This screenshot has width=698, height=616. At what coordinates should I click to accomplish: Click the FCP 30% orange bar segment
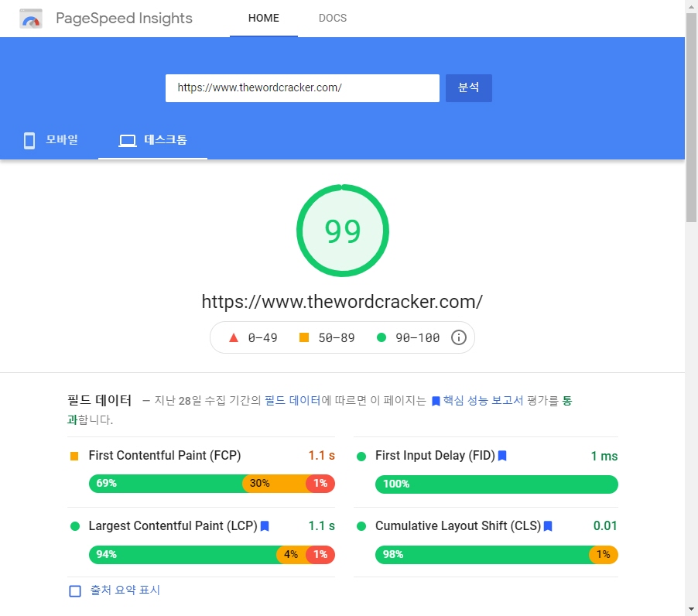[274, 484]
